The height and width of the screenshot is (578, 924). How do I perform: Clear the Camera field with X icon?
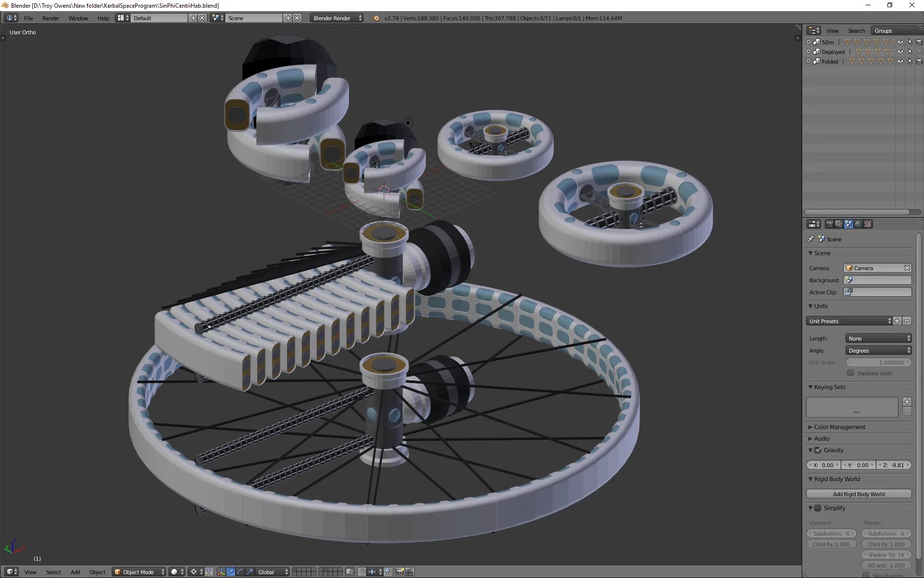pyautogui.click(x=907, y=268)
